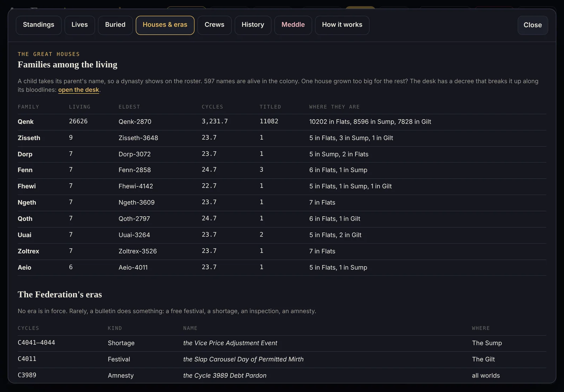Click the era cycles C4041–4044
Image resolution: width=564 pixels, height=392 pixels.
[x=36, y=343]
